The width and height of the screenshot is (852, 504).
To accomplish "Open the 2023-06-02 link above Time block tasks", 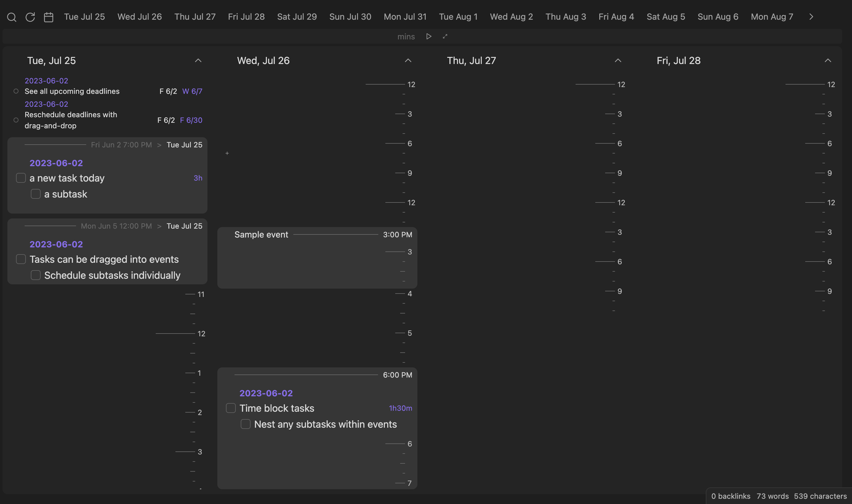I will tap(266, 393).
